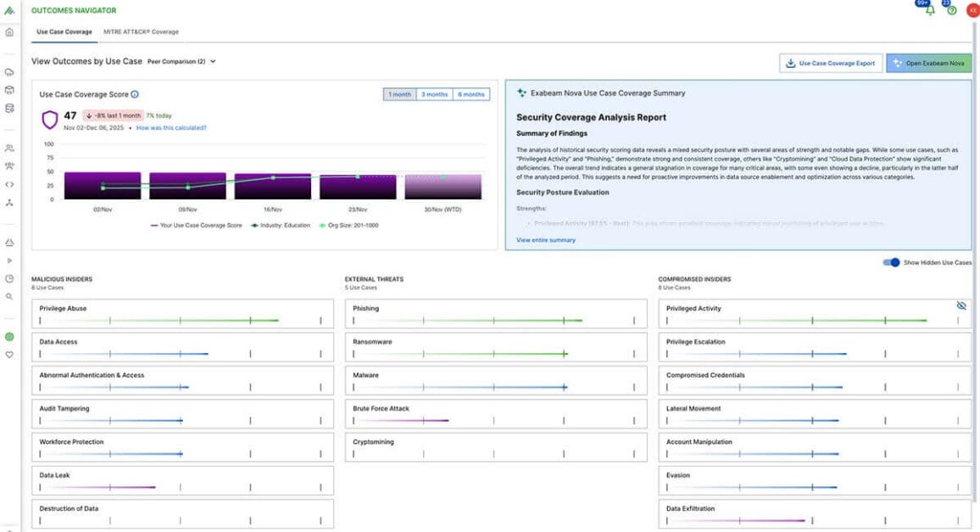Open the Data Exfiltration use case card
The height and width of the screenshot is (532, 980).
815,514
